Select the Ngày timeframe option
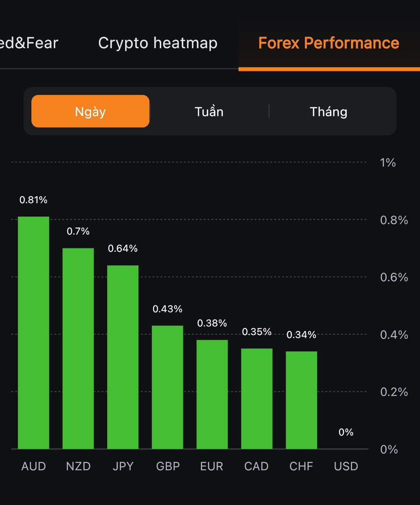The image size is (420, 505). [90, 112]
